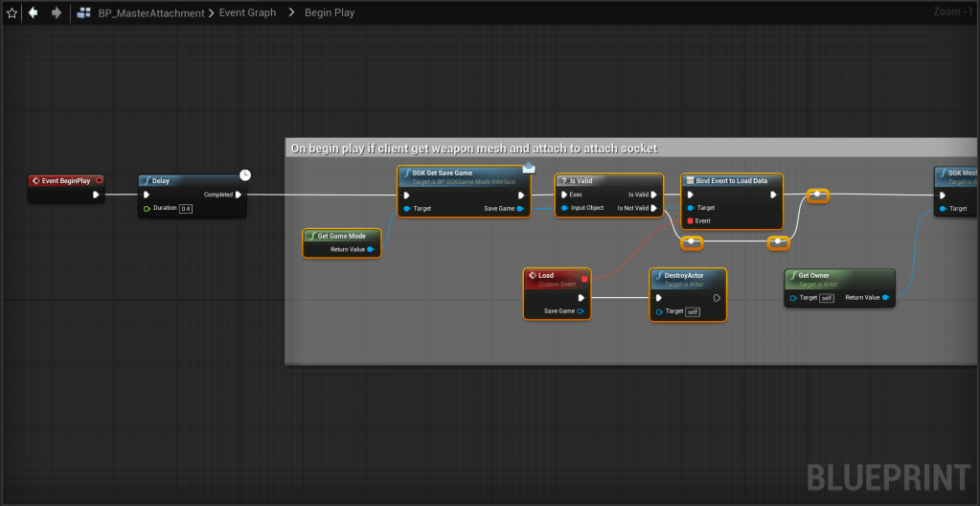The image size is (980, 506).
Task: Click the favorite star icon in breadcrumb bar
Action: pos(11,13)
